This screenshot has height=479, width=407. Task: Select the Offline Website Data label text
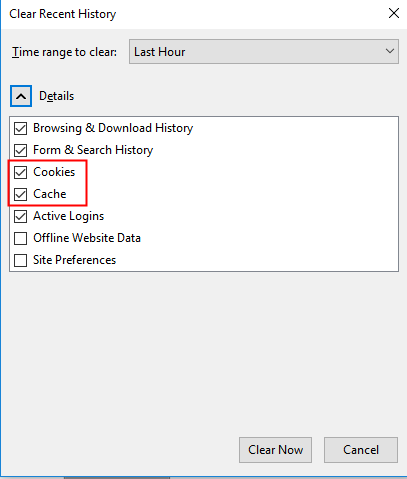pos(87,238)
